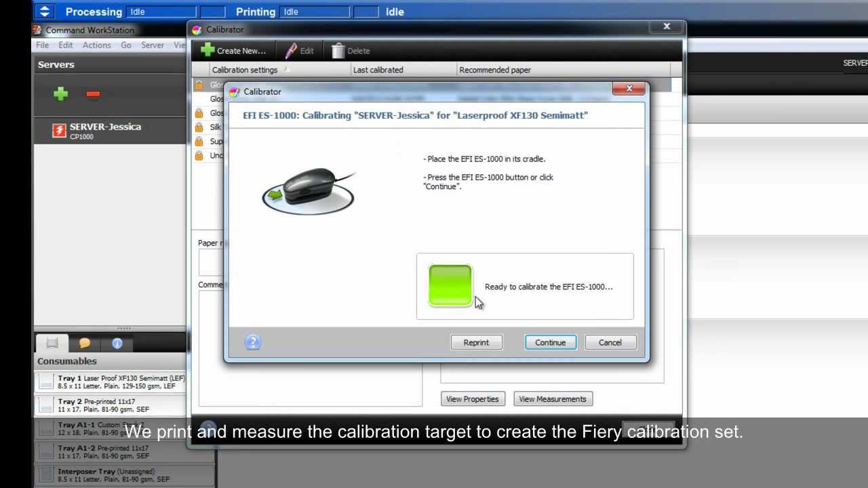Click the lock icon on the Unc row
The width and height of the screenshot is (868, 488).
[199, 155]
